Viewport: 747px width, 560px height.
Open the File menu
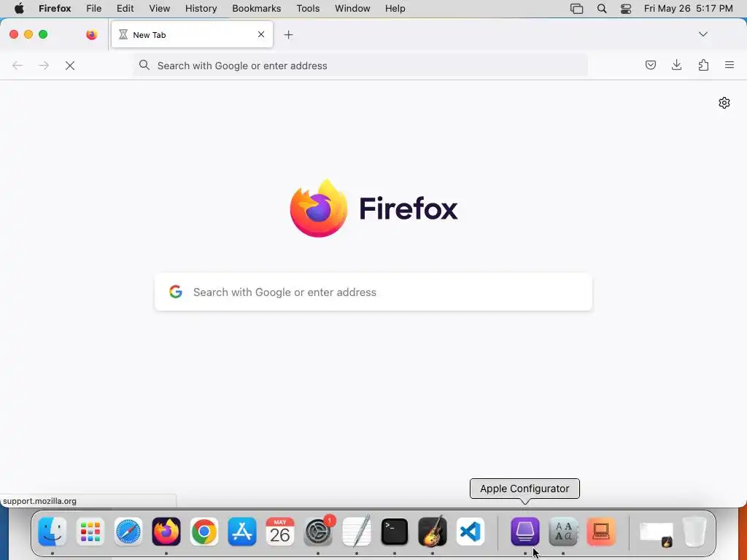click(x=93, y=9)
